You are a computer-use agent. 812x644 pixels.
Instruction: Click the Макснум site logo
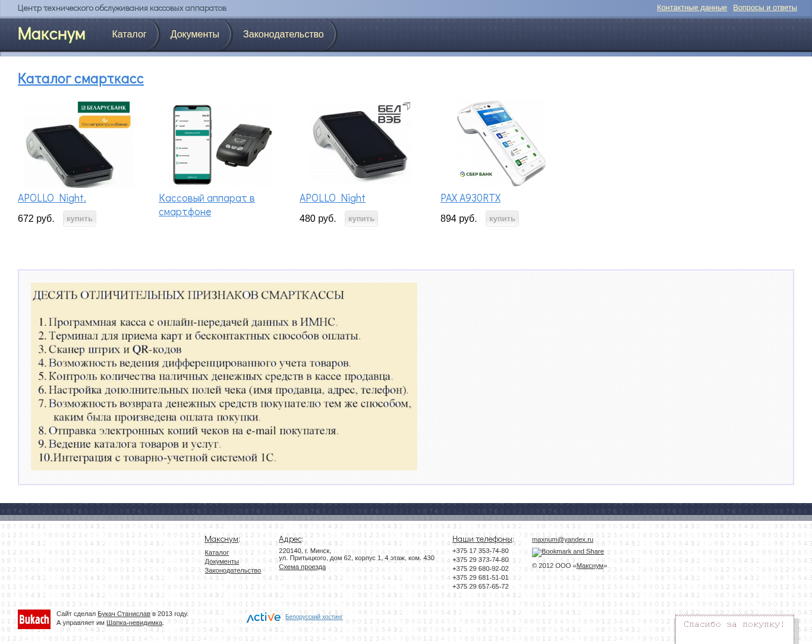52,34
